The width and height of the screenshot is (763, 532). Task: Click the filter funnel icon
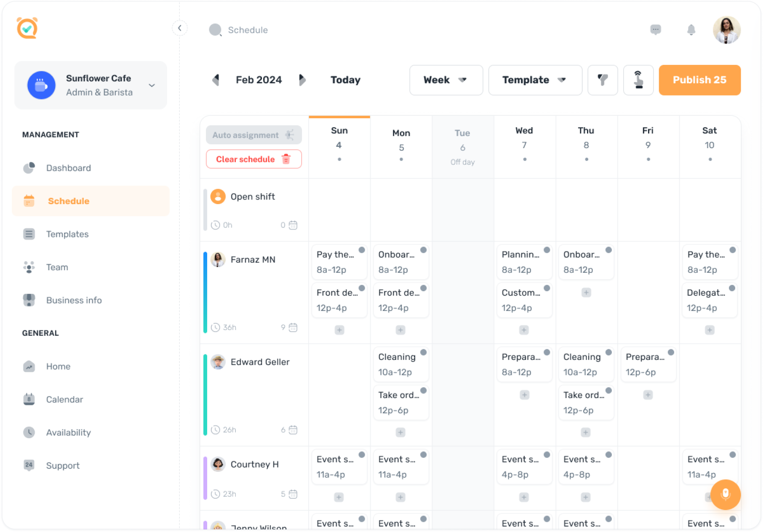(603, 80)
